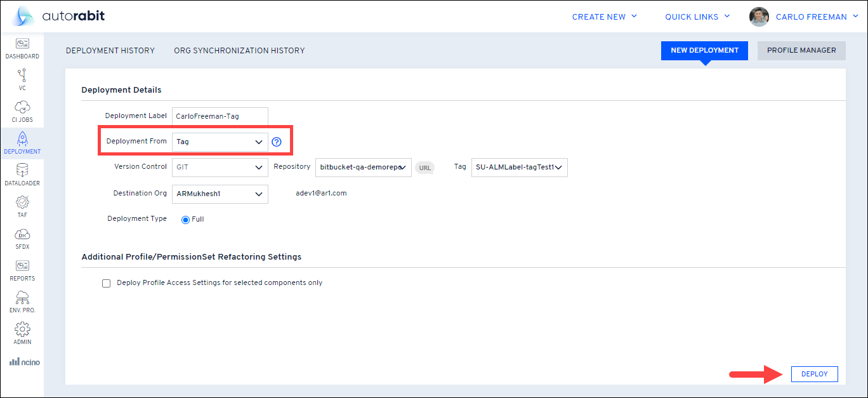Select the Full deployment type radio
The image size is (868, 398).
(x=186, y=220)
